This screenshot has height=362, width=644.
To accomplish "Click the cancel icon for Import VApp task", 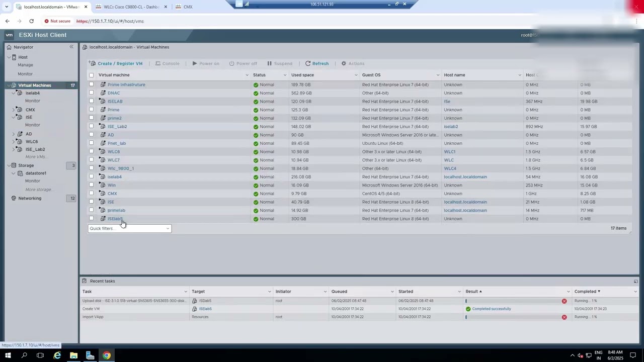I will point(564,317).
